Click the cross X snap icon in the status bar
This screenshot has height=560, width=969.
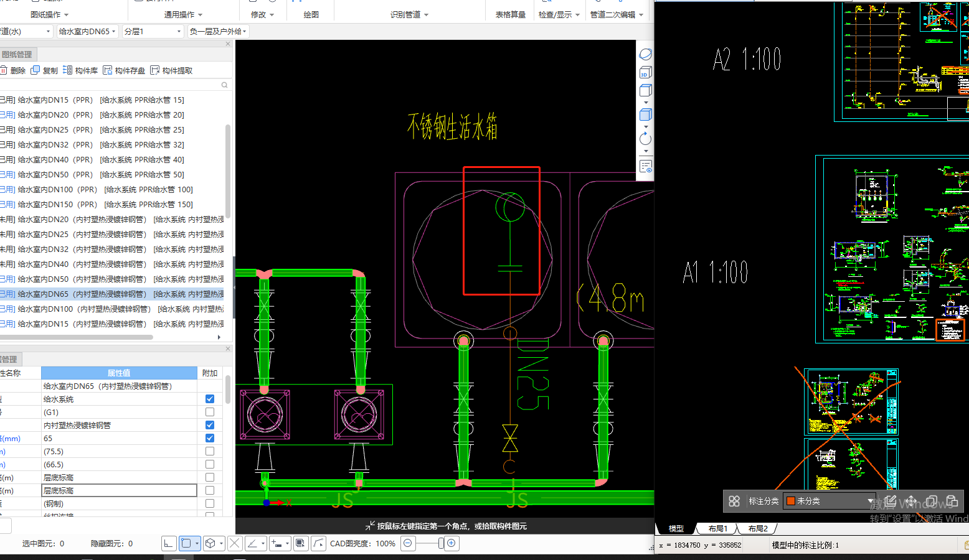tap(235, 543)
